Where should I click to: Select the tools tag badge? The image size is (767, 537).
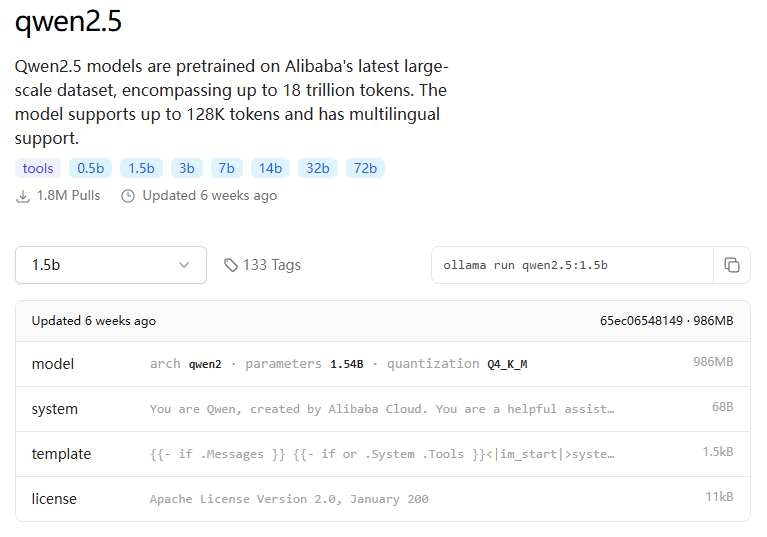[x=38, y=168]
